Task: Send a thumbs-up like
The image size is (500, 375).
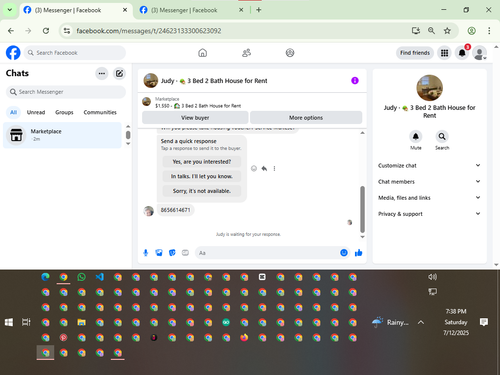Action: [359, 253]
